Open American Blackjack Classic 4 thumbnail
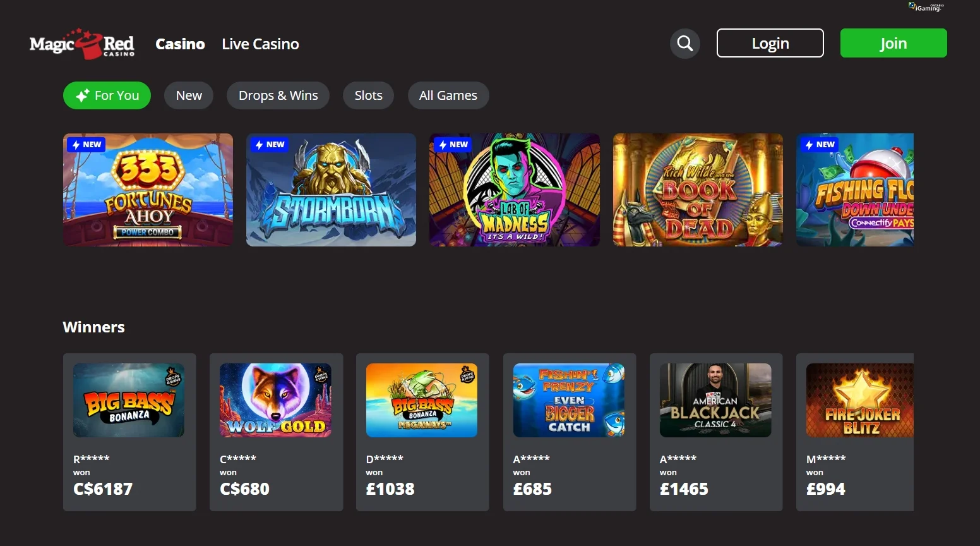 pos(715,400)
